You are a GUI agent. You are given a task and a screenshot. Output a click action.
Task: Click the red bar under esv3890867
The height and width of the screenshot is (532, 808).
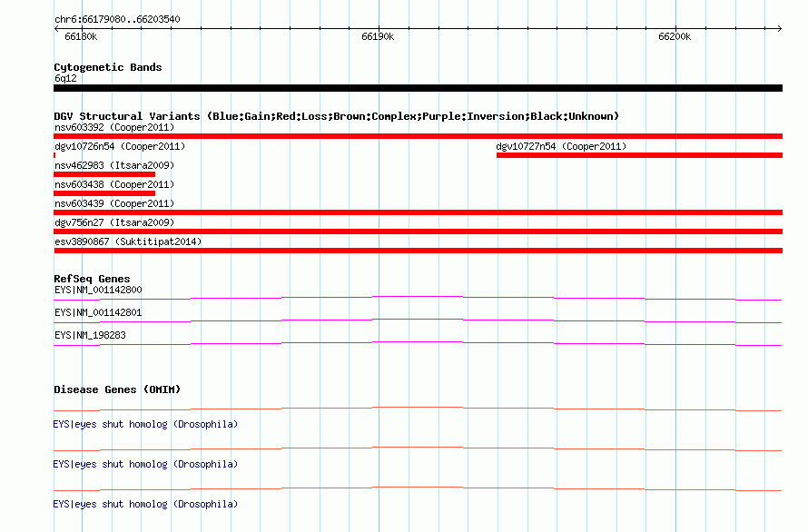(x=418, y=251)
